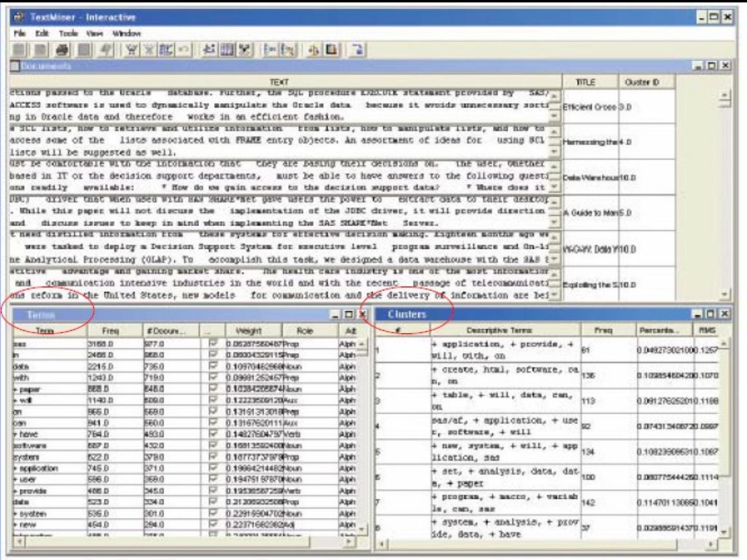This screenshot has height=560, width=747.
Task: Toggle the checkbox in the 'data' term row
Action: [x=213, y=366]
